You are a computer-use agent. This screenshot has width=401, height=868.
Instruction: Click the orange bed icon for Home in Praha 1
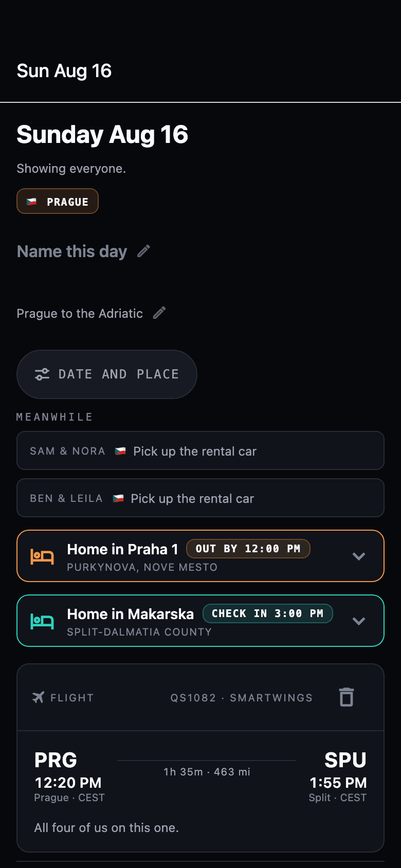tap(42, 556)
